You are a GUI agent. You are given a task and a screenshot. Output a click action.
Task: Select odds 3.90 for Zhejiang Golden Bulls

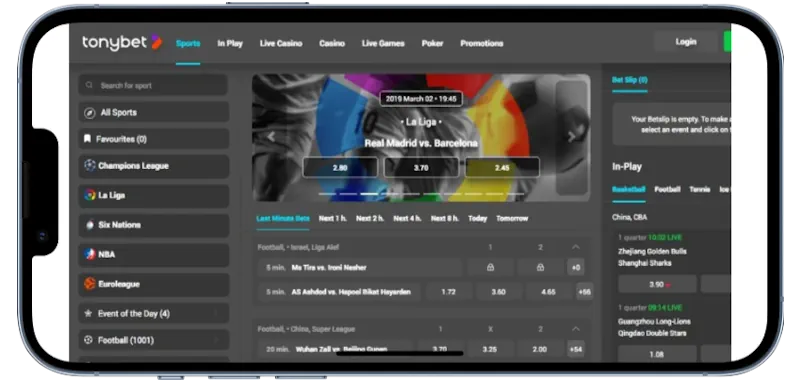[x=657, y=284]
